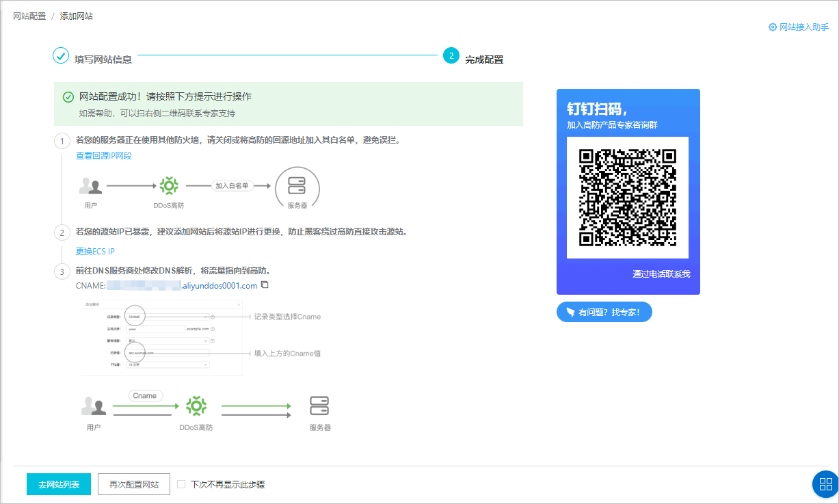Copy the CNAME value with copy icon

click(265, 285)
